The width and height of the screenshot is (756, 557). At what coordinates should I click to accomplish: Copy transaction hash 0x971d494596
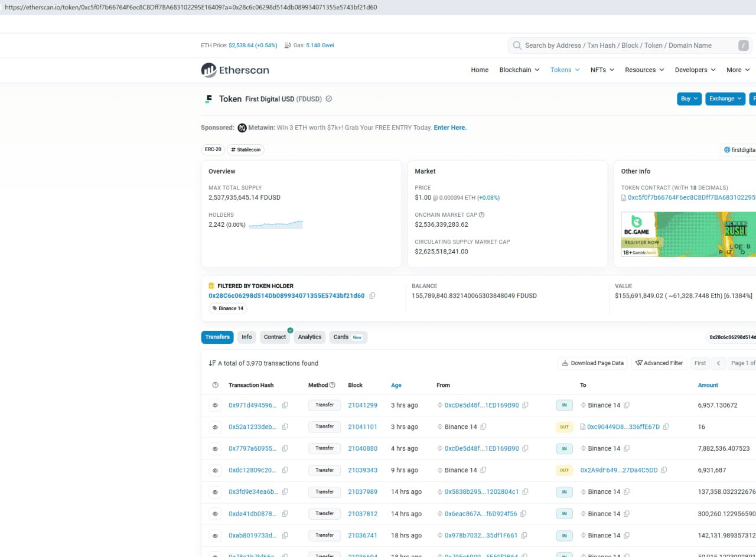[x=285, y=405]
